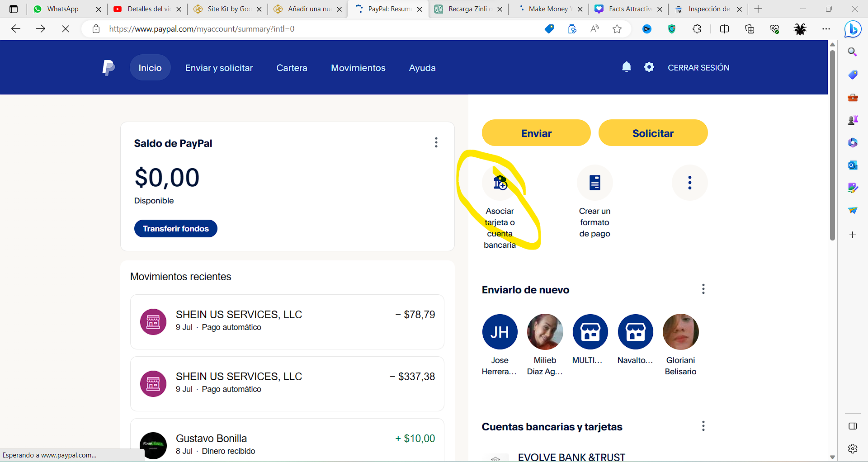
Task: Click the Enviar button
Action: click(536, 133)
